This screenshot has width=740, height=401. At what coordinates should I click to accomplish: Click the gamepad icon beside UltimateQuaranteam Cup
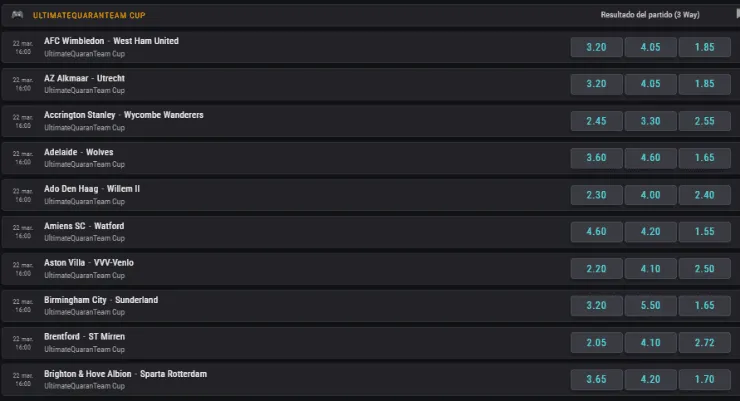click(x=16, y=15)
